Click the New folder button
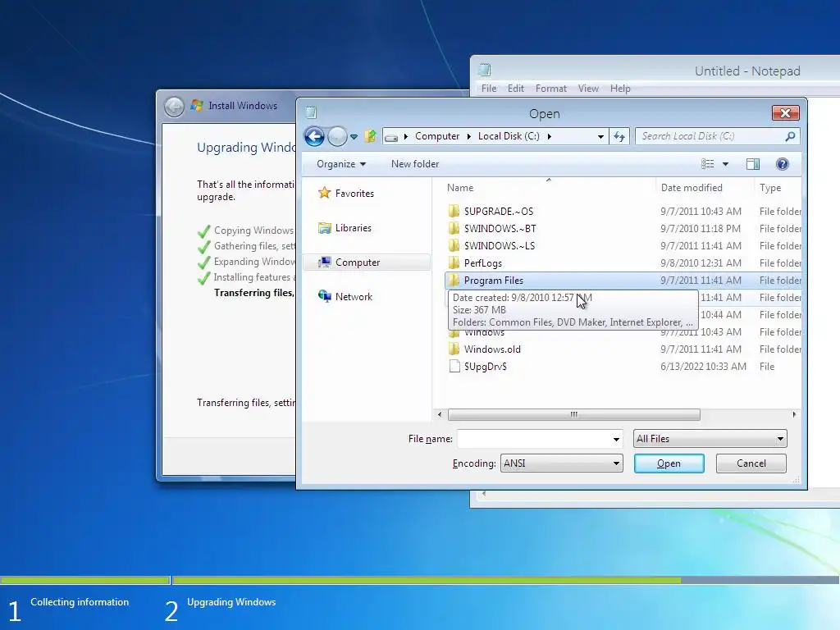Screen dimensions: 840x630 (x=415, y=164)
